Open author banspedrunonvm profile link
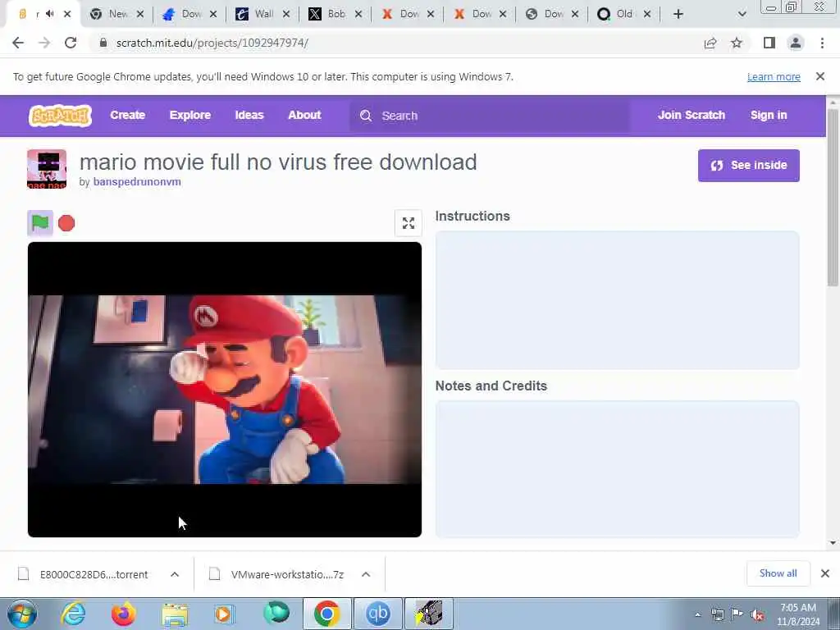 [x=137, y=181]
